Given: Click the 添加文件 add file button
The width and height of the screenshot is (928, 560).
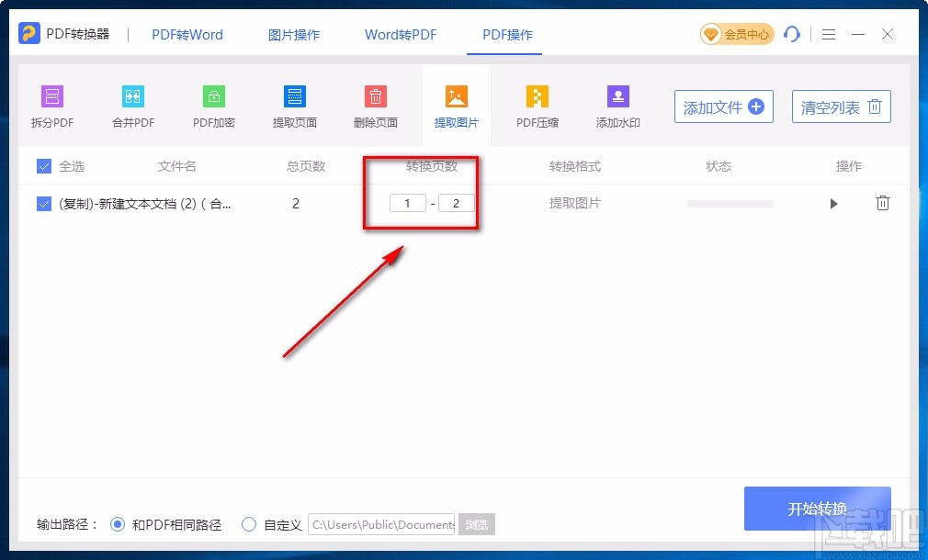Looking at the screenshot, I should (x=723, y=106).
